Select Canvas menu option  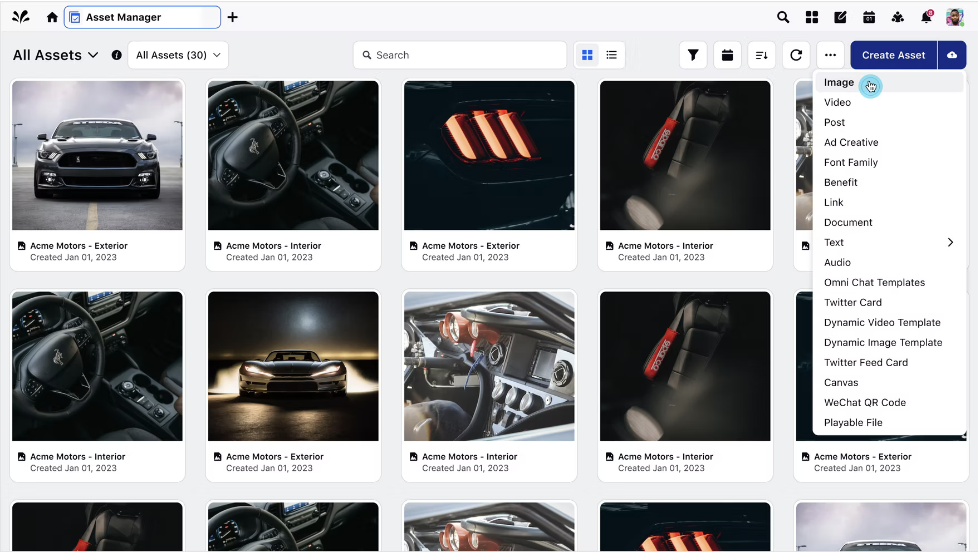pyautogui.click(x=889, y=383)
